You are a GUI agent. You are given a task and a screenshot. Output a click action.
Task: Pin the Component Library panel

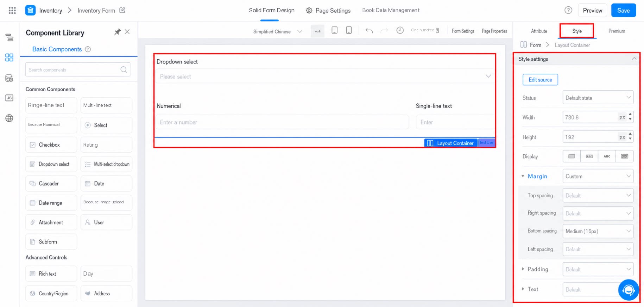click(117, 32)
